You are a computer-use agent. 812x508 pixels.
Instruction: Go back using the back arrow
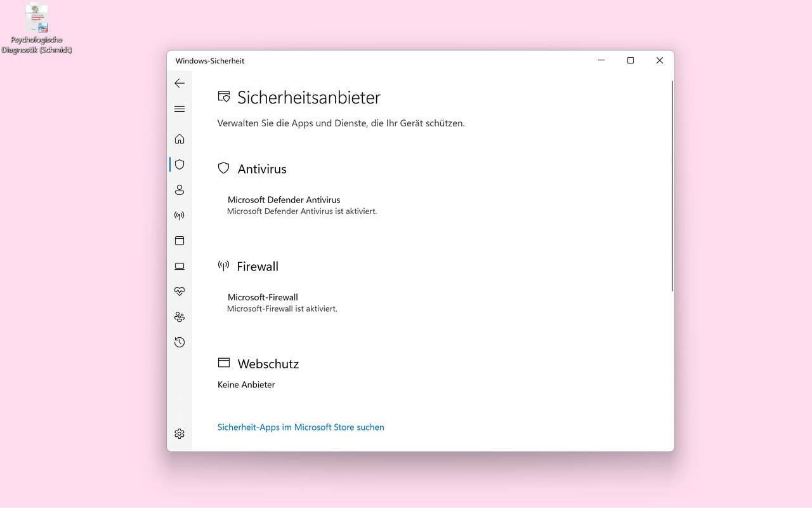point(180,83)
